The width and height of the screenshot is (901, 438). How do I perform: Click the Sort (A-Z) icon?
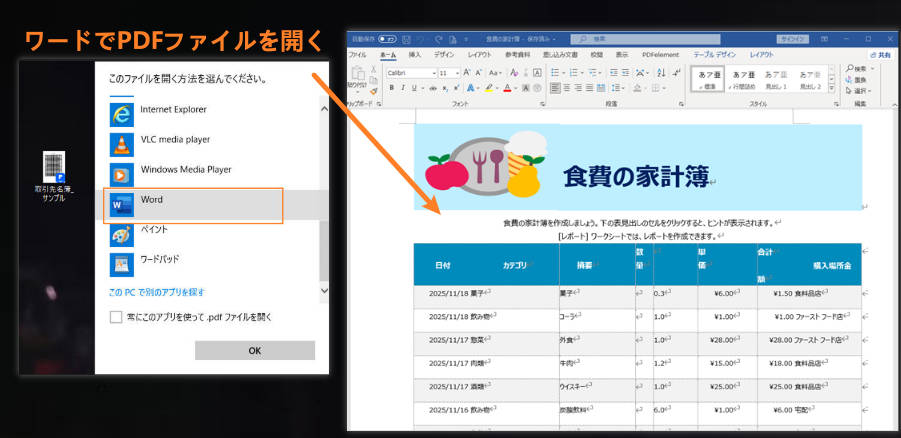[661, 73]
